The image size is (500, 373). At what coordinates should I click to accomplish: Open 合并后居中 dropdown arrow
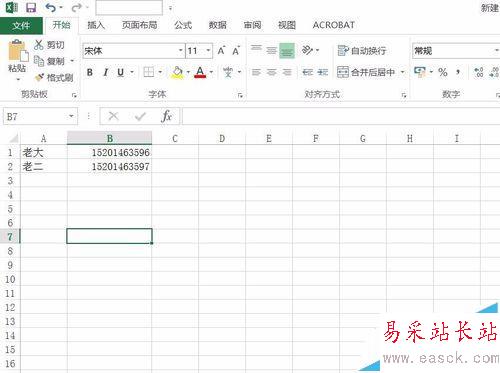[x=403, y=72]
